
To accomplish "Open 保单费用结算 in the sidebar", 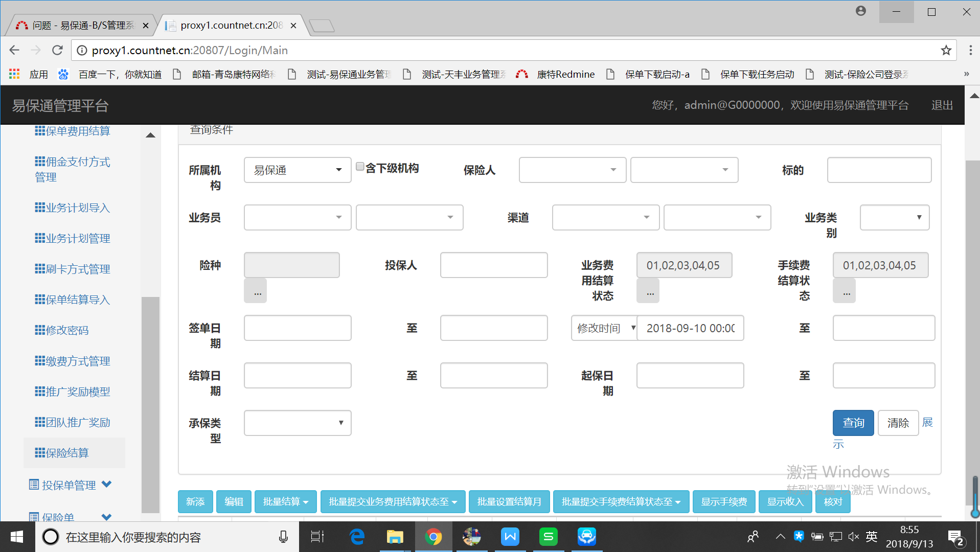I will [x=73, y=131].
